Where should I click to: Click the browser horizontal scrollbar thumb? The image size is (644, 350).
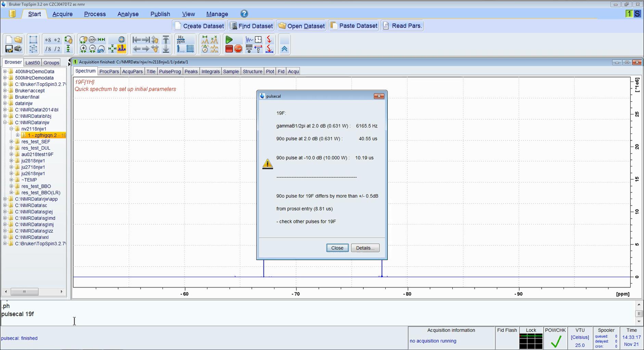[24, 291]
